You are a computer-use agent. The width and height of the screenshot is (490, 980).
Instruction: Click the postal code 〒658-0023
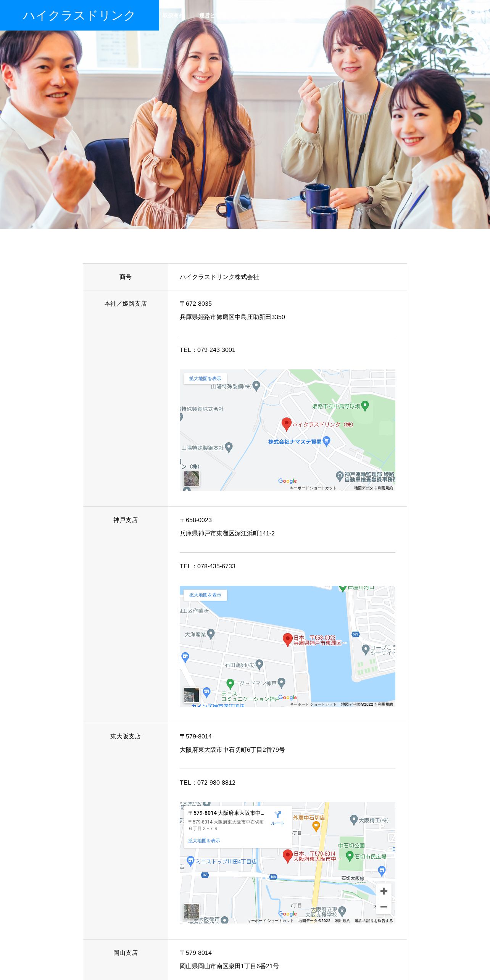[x=196, y=520]
